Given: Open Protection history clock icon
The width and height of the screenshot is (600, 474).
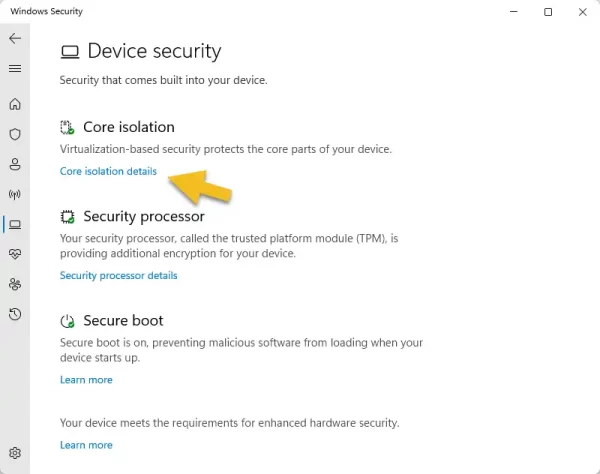Looking at the screenshot, I should (15, 314).
